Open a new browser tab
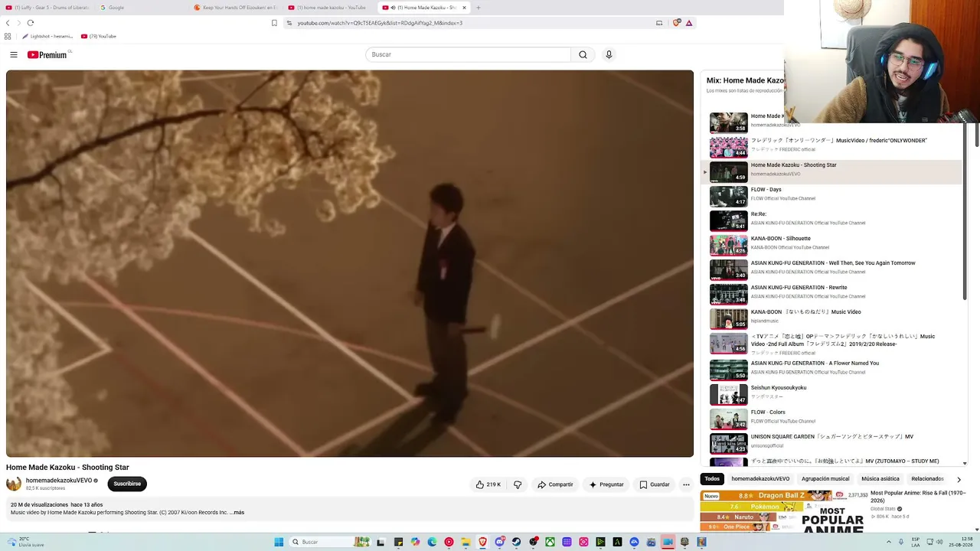The image size is (980, 551). tap(478, 8)
